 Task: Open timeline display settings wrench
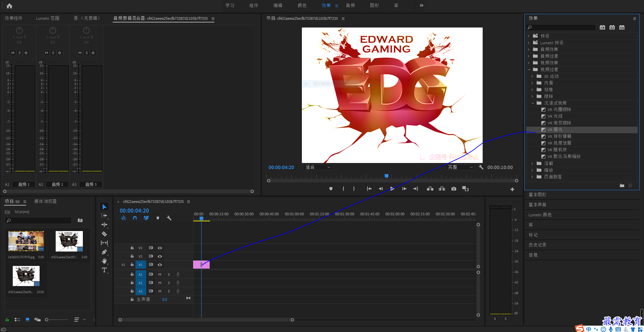tap(169, 218)
